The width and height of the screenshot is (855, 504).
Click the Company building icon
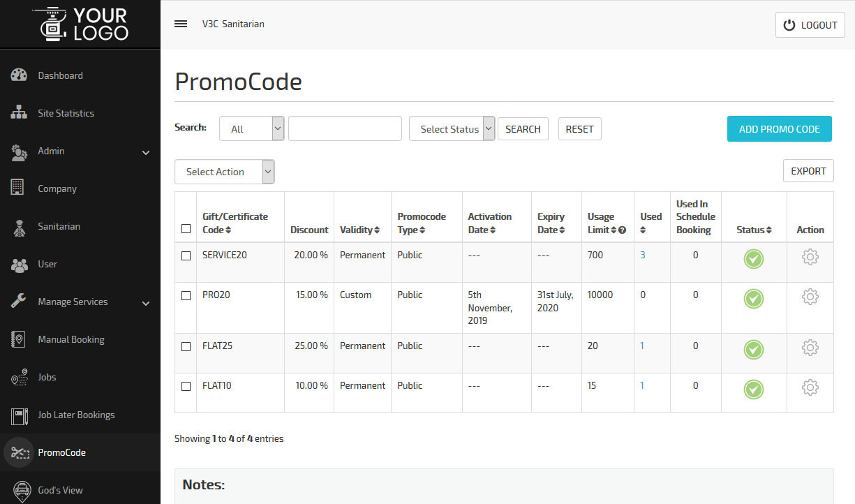point(18,188)
